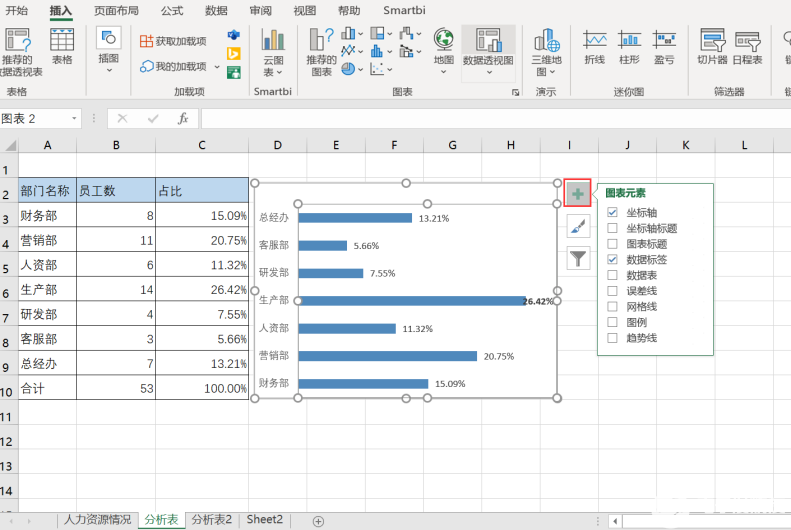Open the 我的加载项 dropdown arrow
This screenshot has width=791, height=530.
[217, 67]
